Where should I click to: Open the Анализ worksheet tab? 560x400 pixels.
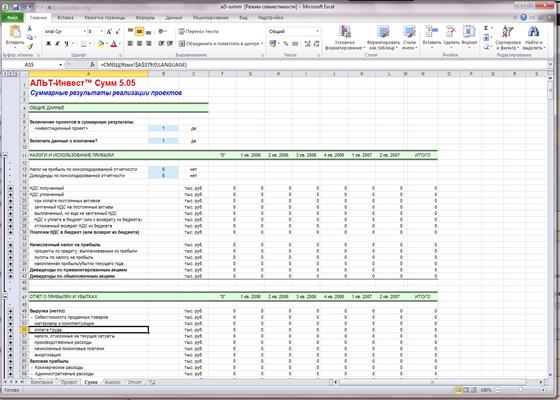(113, 382)
